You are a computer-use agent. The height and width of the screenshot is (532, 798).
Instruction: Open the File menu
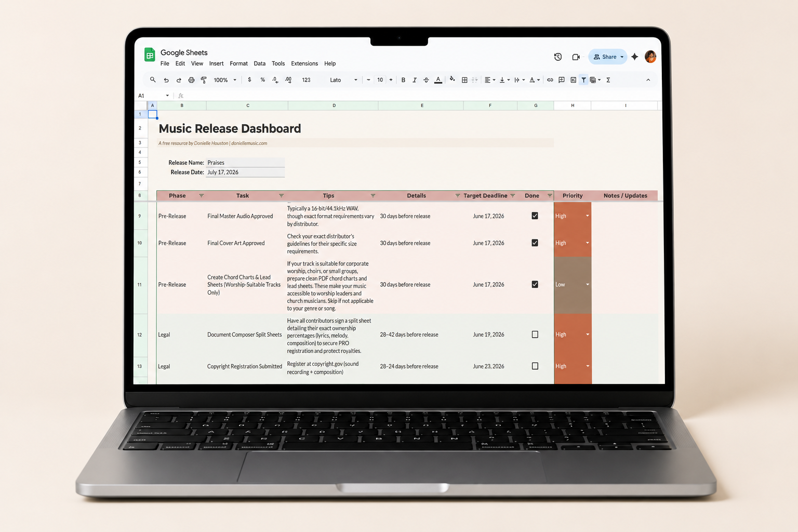pos(165,63)
